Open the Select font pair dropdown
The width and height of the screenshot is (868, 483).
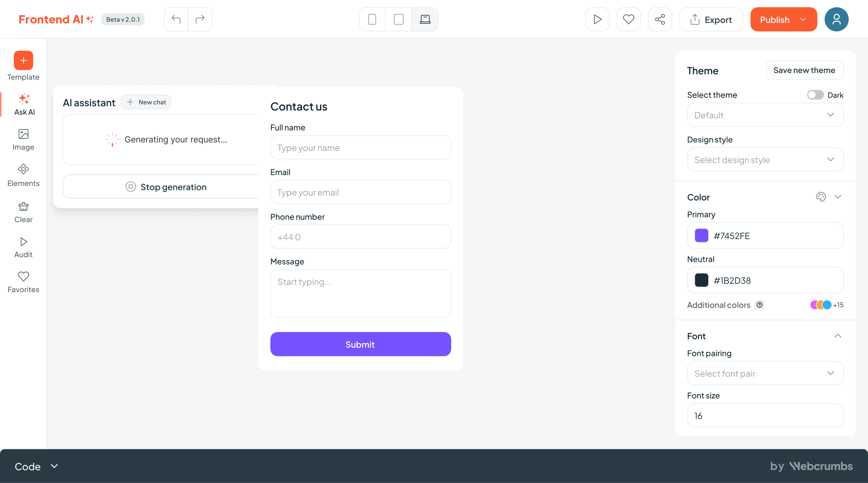click(x=765, y=373)
